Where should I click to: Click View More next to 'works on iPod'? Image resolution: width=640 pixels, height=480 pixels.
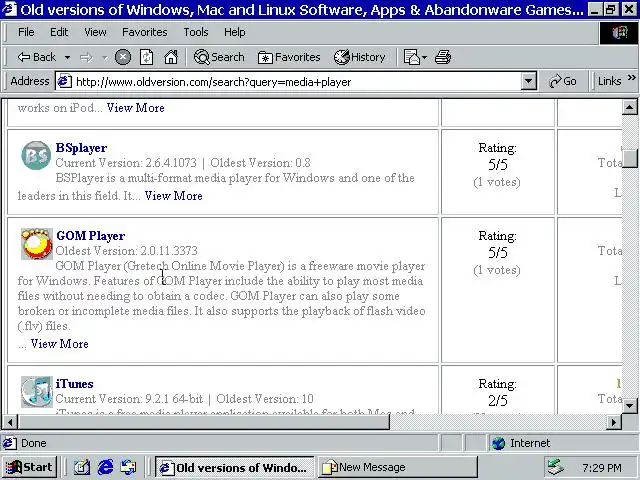(x=136, y=108)
